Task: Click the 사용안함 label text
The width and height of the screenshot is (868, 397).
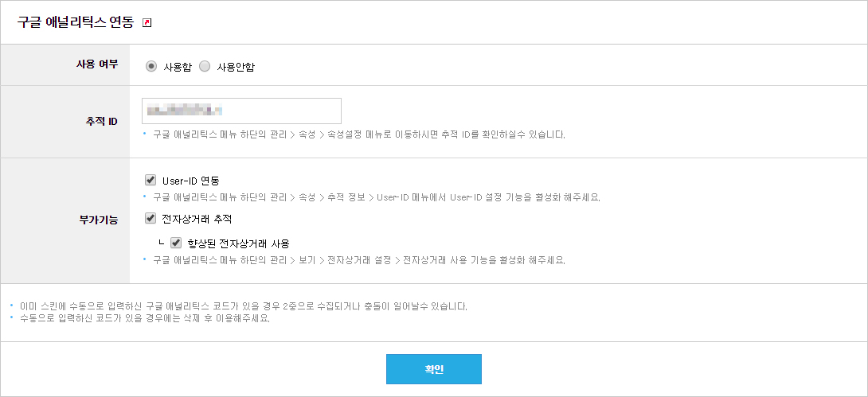Action: pos(235,67)
